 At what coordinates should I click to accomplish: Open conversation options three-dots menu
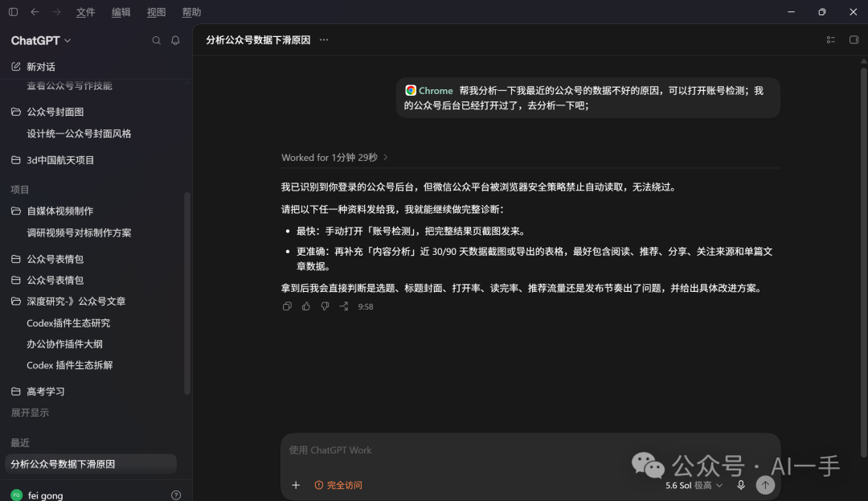(x=324, y=40)
